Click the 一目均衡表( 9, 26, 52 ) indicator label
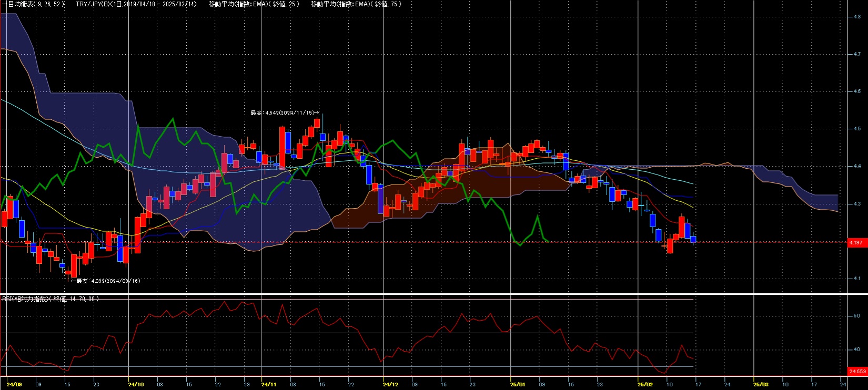Screen dimensions: 868x390 pyautogui.click(x=34, y=4)
